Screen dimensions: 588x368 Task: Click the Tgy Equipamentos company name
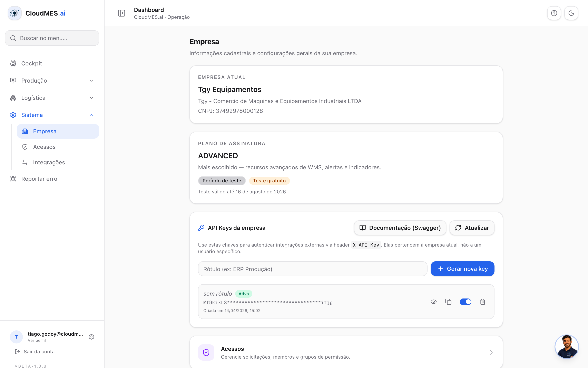click(230, 89)
